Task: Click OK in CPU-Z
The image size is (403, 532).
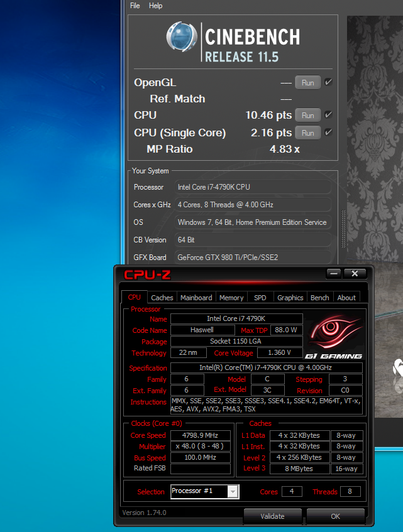Action: pos(336,516)
